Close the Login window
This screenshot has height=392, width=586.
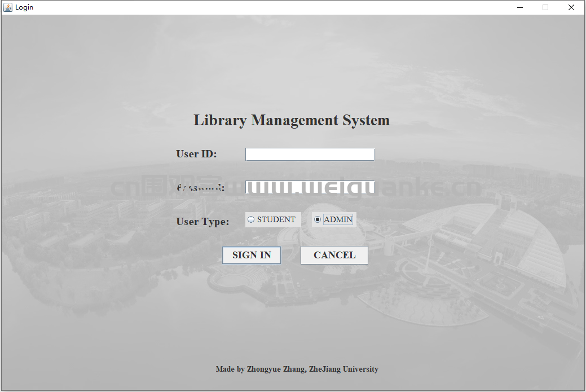[x=571, y=7]
